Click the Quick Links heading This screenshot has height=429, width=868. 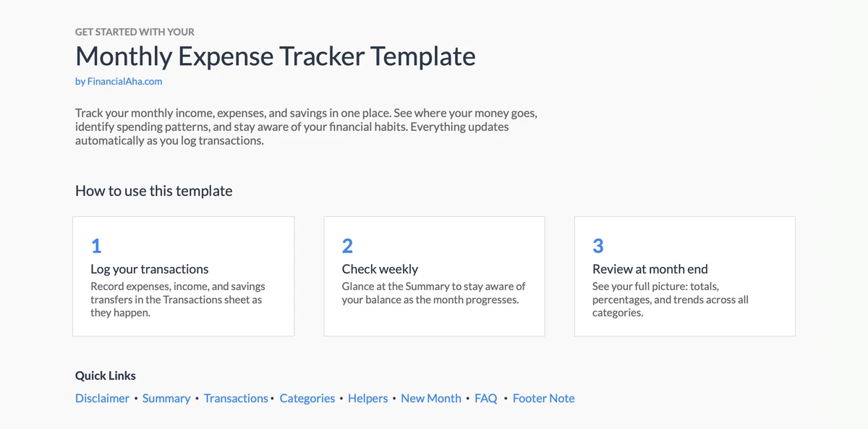tap(106, 376)
